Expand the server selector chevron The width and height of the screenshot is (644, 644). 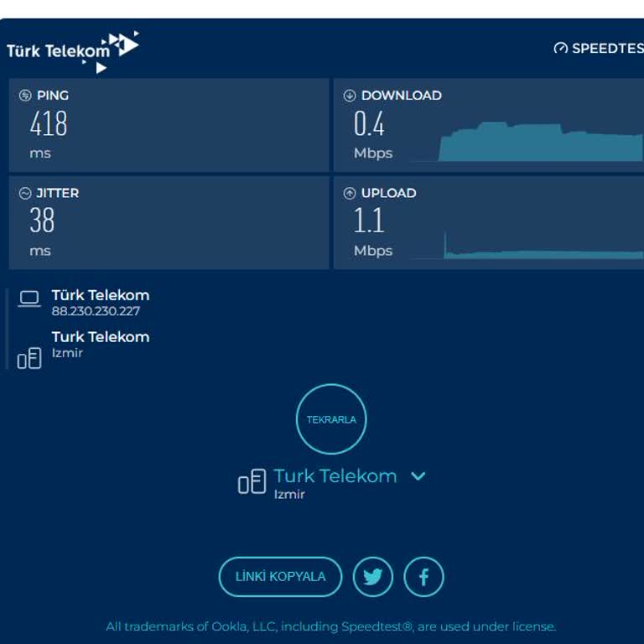pos(418,476)
